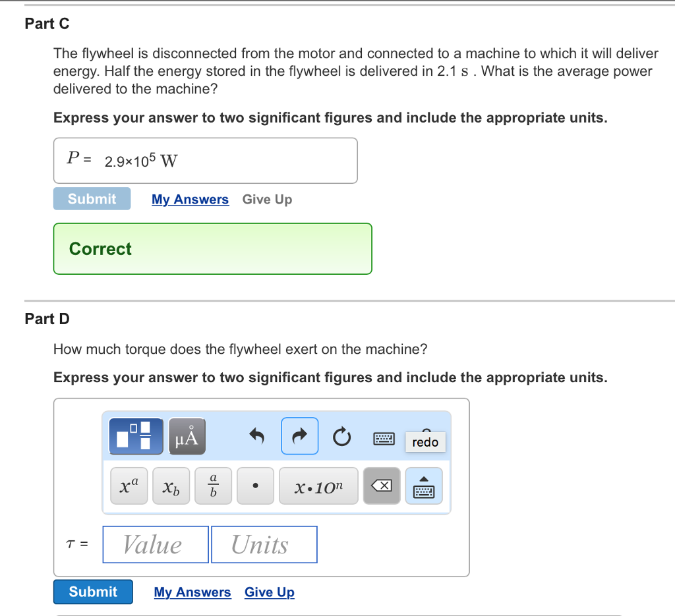Select the math templates button
675x616 pixels.
[x=135, y=436]
